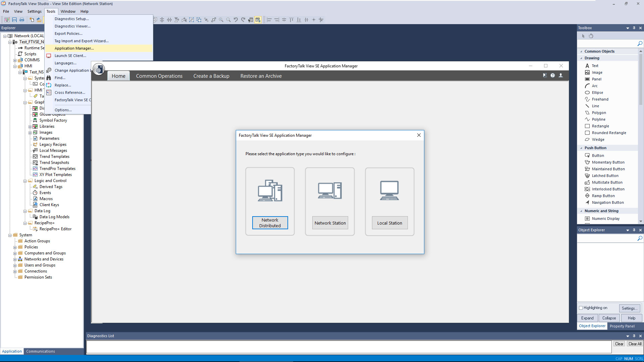Select the Rounded Rectangle tool
Viewport: 644px width, 362px height.
[x=608, y=133]
